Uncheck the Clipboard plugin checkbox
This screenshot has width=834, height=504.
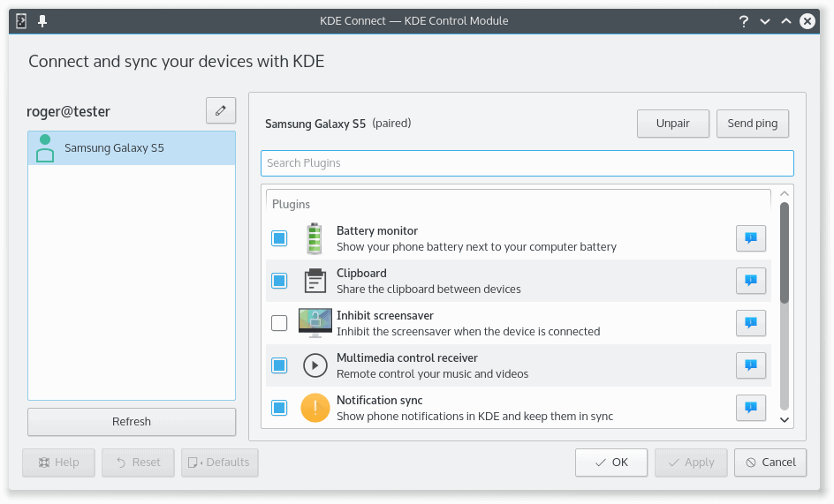point(279,281)
